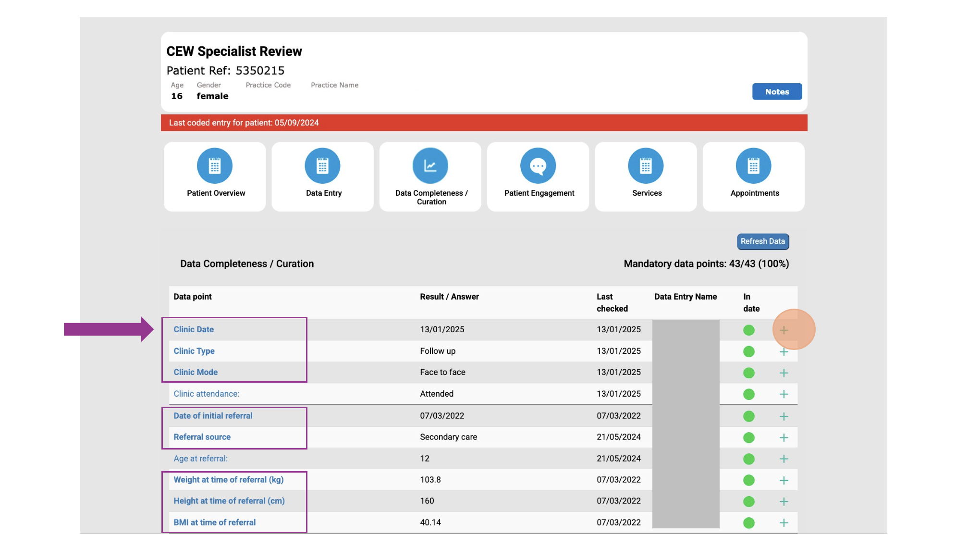Expand the Age at referral plus icon
The image size is (980, 550).
coord(784,459)
